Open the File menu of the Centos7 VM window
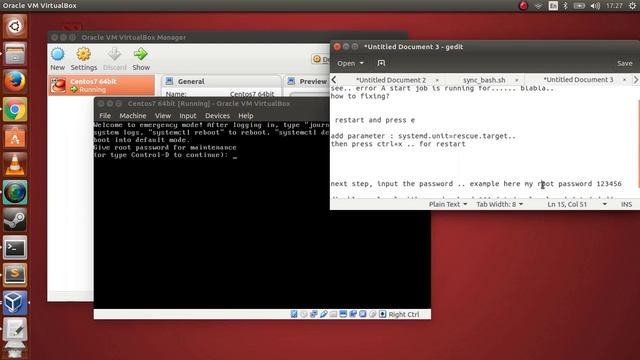The height and width of the screenshot is (360, 640). [x=105, y=116]
